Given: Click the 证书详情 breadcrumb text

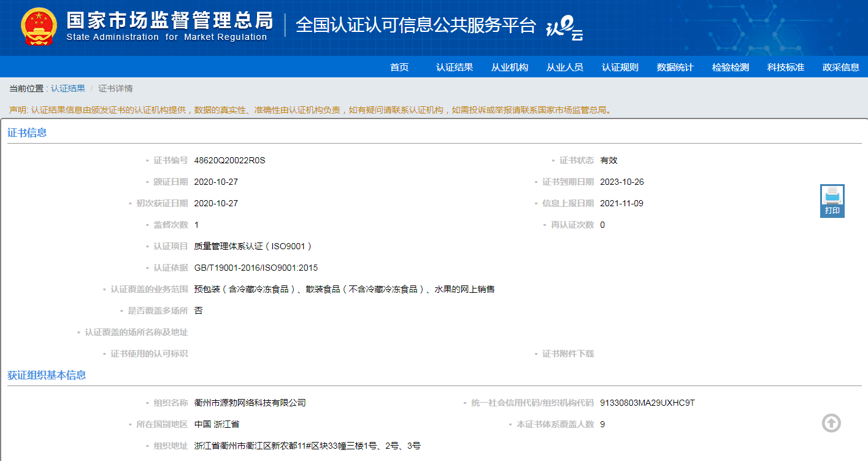Looking at the screenshot, I should click(115, 88).
